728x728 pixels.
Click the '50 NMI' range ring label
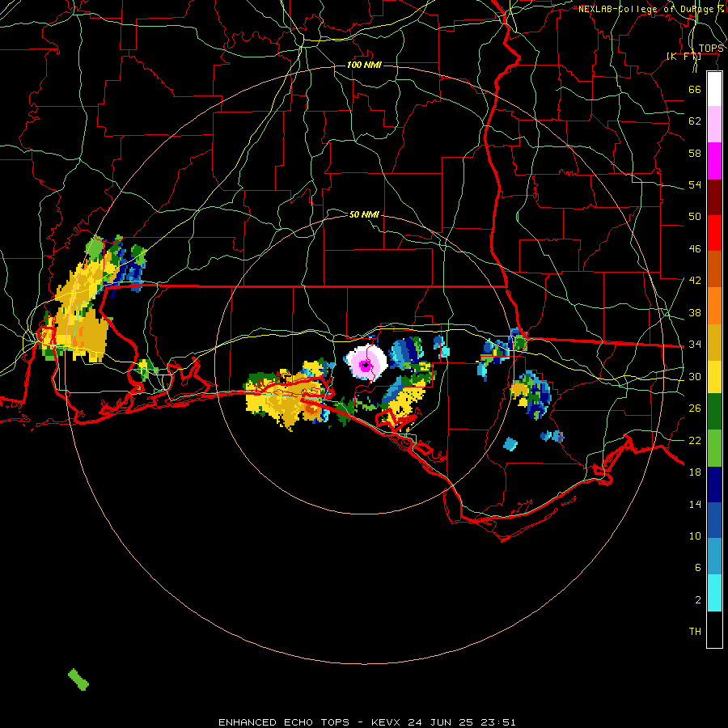point(364,214)
